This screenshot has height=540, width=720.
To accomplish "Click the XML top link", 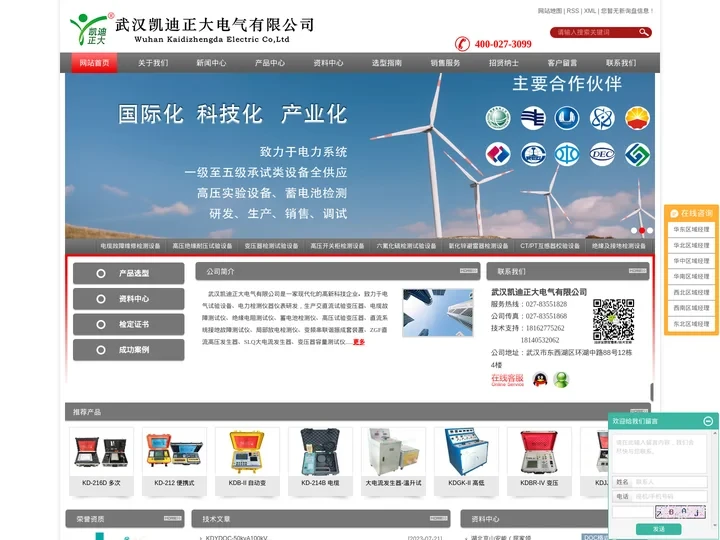I will [x=590, y=11].
